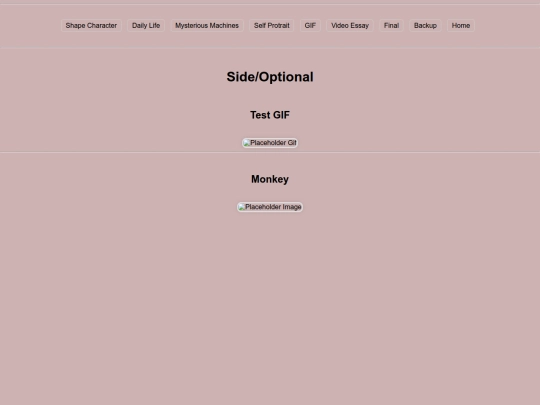Open the Final page
Screen dimensions: 540x405
tap(391, 25)
